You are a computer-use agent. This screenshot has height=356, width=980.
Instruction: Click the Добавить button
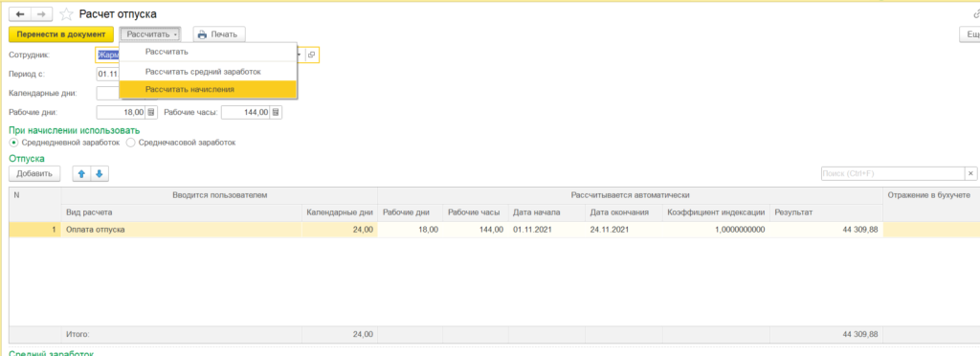point(34,173)
